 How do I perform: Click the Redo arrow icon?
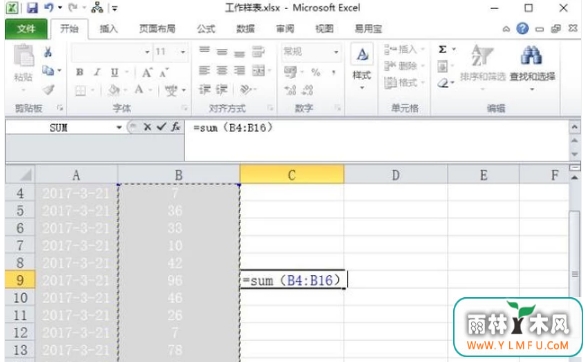pyautogui.click(x=74, y=8)
